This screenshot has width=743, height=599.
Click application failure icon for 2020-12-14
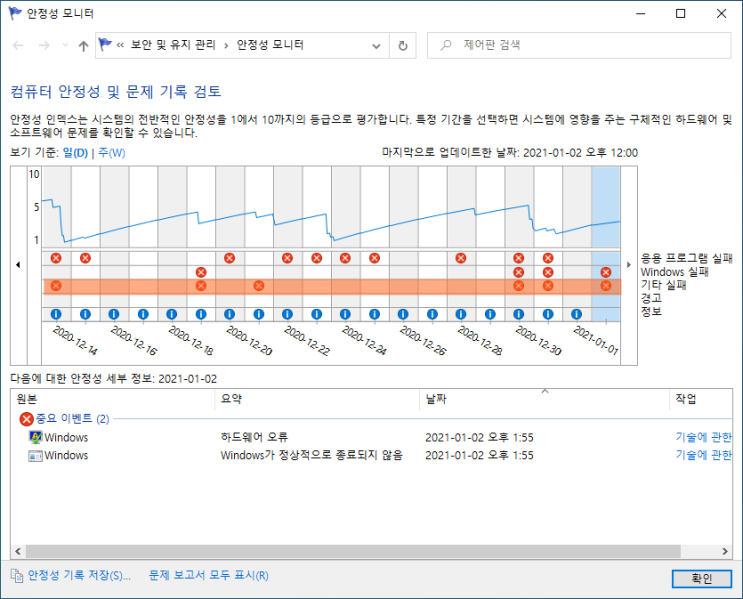pos(56,258)
